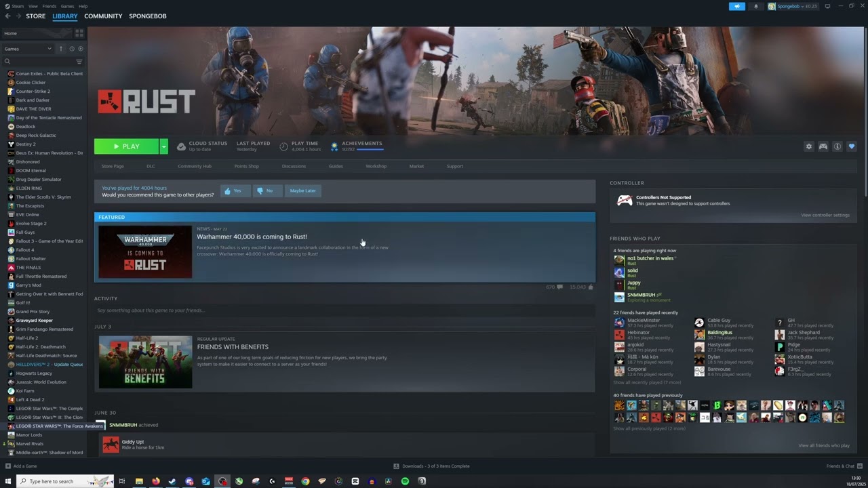868x488 pixels.
Task: Open friend 'no1 butcher in wales' entry
Action: (644, 260)
